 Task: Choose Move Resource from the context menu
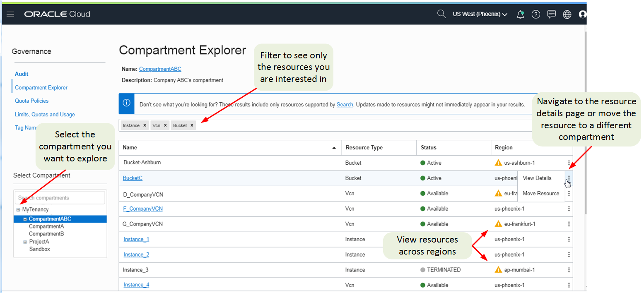[541, 193]
